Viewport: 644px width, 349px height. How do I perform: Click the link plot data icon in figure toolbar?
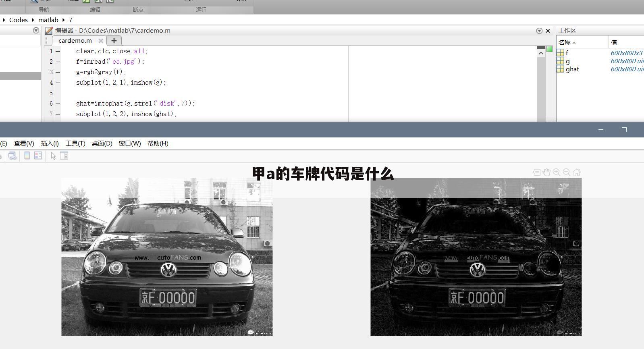pyautogui.click(x=12, y=156)
